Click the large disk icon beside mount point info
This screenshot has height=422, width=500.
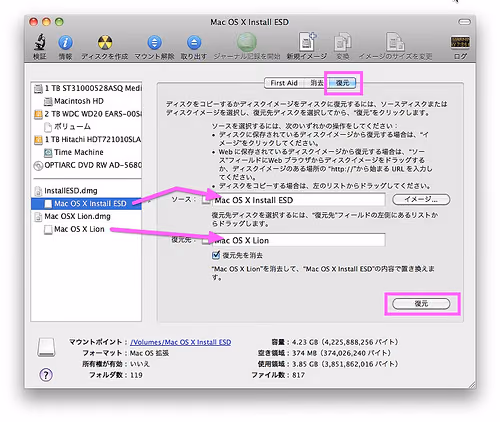pos(46,347)
